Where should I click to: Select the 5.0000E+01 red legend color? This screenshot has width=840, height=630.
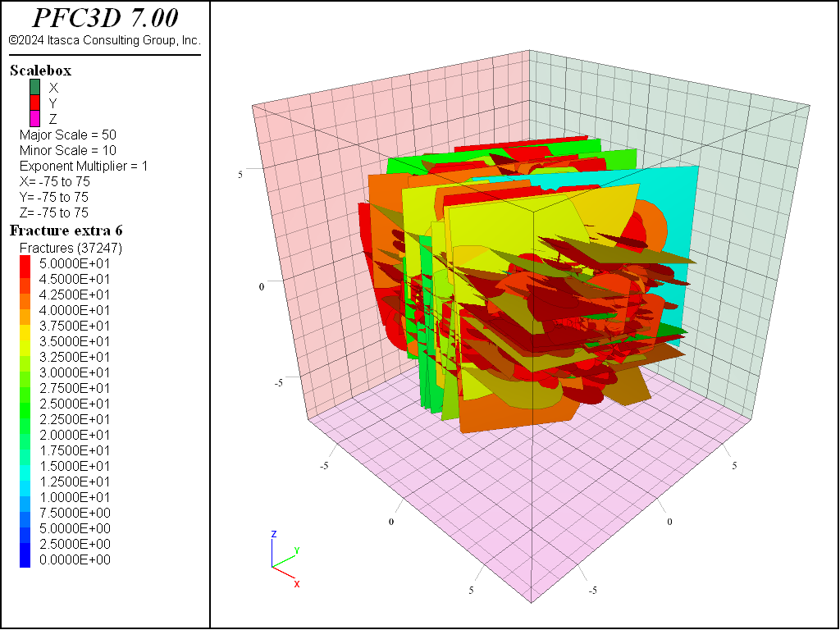coord(25,263)
